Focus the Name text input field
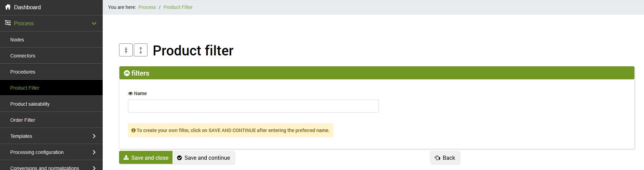 click(253, 106)
